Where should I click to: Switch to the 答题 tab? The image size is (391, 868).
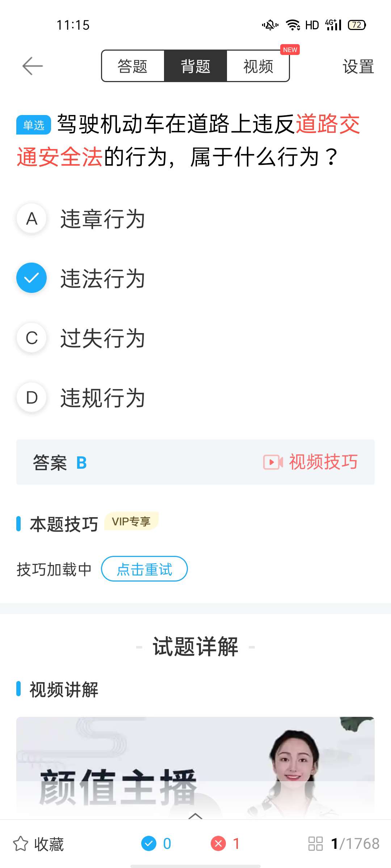133,66
